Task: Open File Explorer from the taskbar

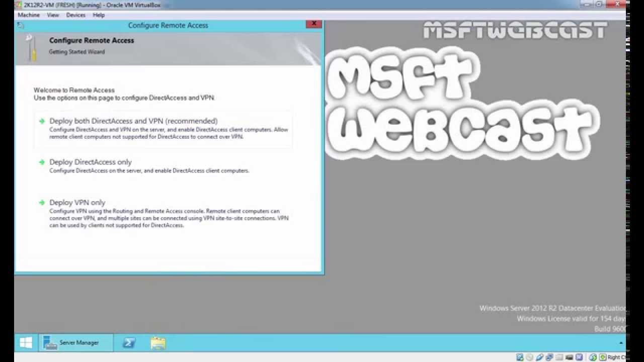Action: [x=158, y=343]
